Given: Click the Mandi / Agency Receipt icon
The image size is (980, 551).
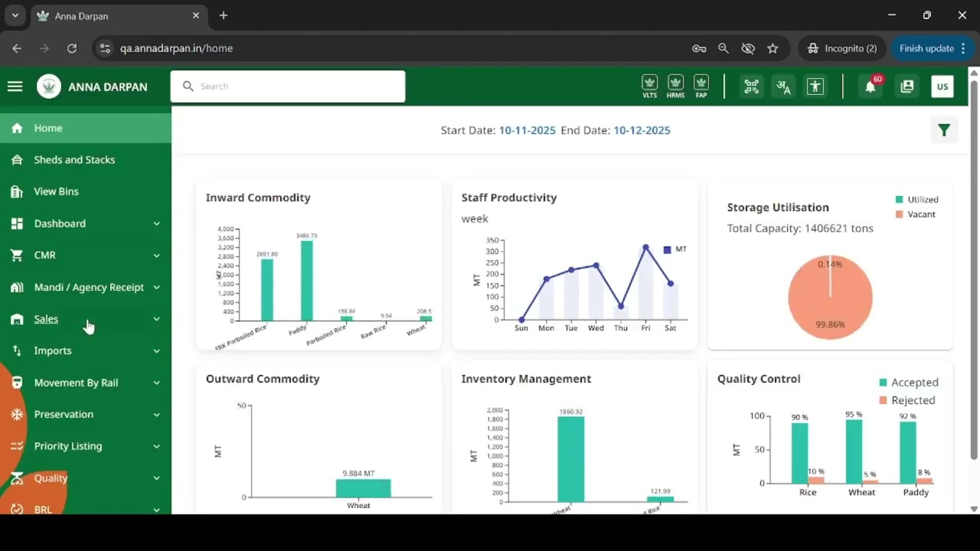Looking at the screenshot, I should pos(17,287).
